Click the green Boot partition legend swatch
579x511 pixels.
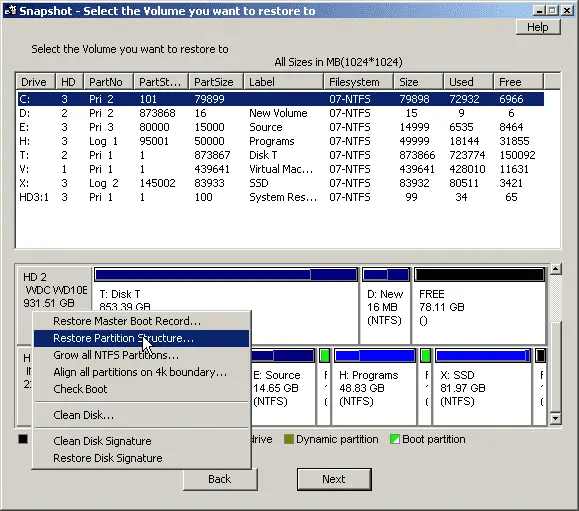click(394, 439)
